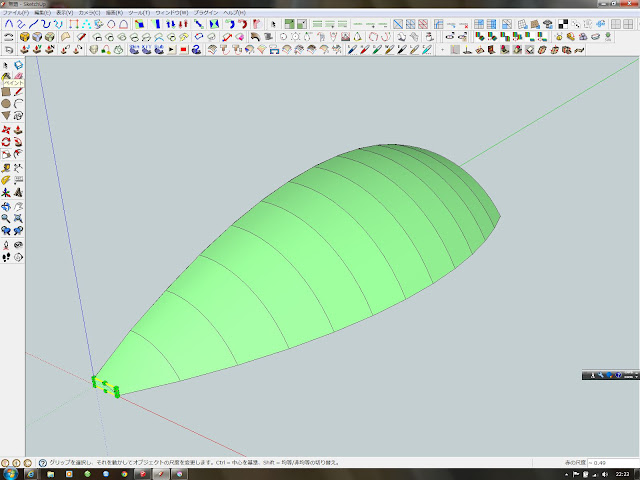Select the Walk footprints tool
This screenshot has height=480, width=640.
point(6,257)
